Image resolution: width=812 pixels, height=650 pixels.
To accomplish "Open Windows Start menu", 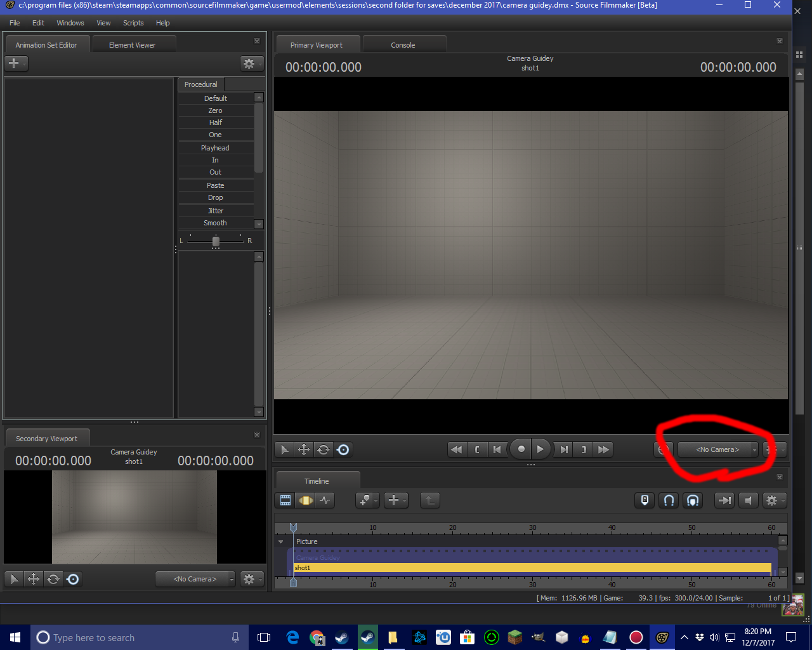I will pyautogui.click(x=15, y=637).
